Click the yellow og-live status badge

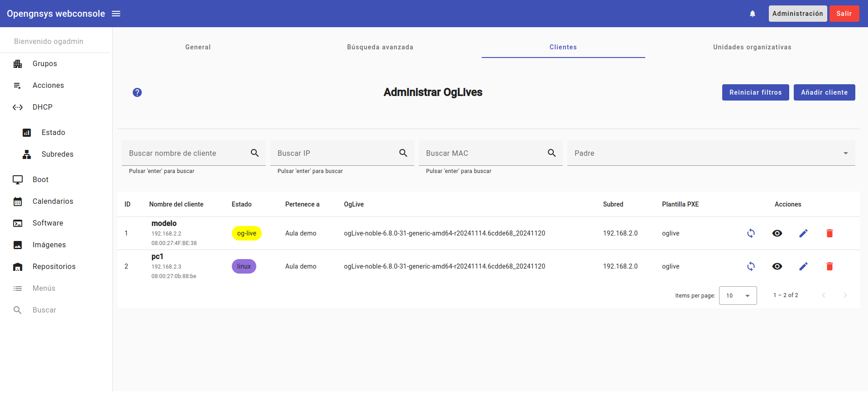click(x=247, y=233)
